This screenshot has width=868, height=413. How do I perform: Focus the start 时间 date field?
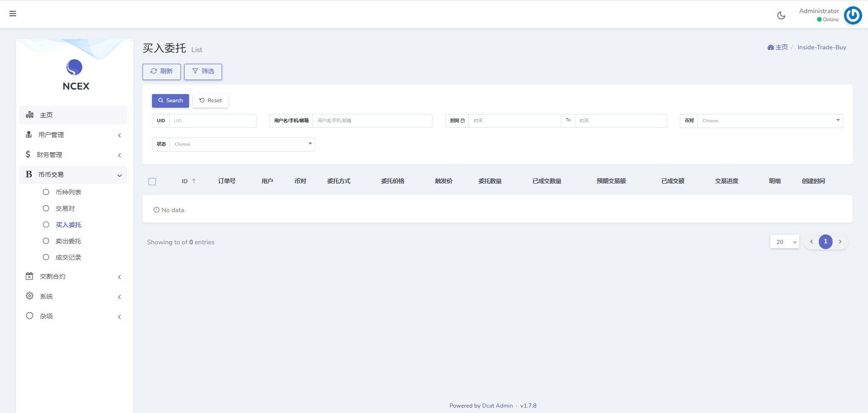515,121
